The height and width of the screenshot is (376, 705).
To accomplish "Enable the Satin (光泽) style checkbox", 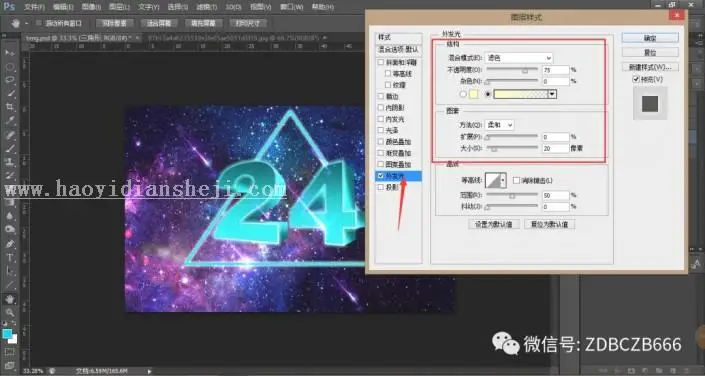I will click(381, 130).
